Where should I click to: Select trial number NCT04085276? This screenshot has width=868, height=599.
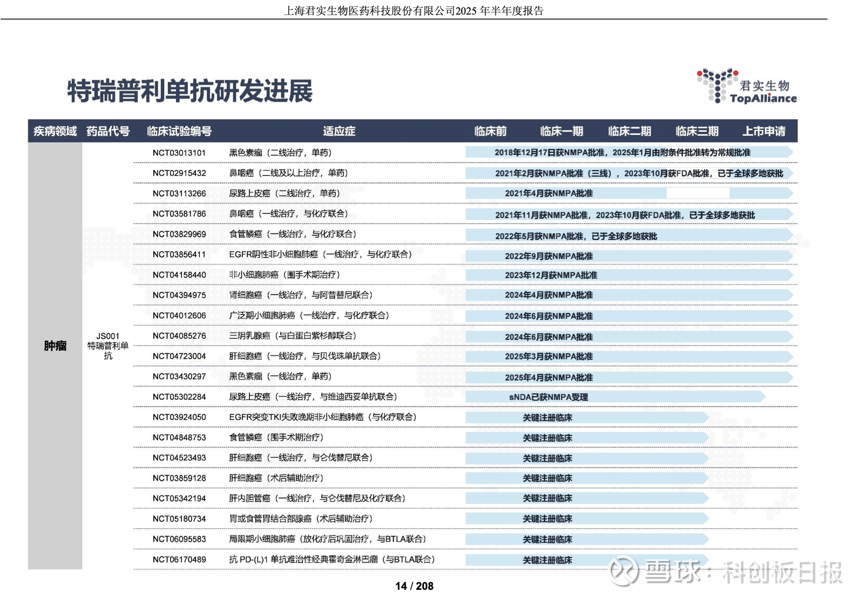[179, 336]
